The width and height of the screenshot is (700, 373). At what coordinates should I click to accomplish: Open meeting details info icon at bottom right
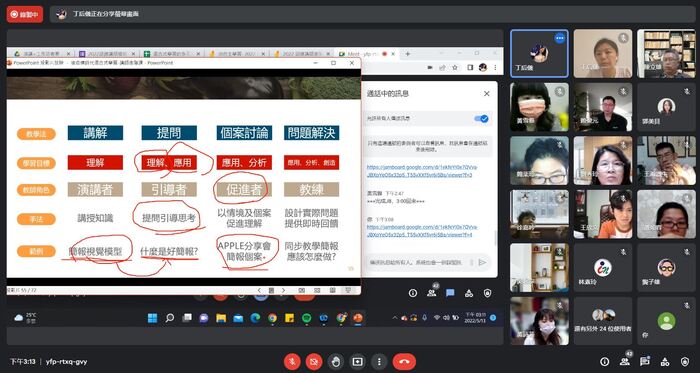tap(604, 361)
